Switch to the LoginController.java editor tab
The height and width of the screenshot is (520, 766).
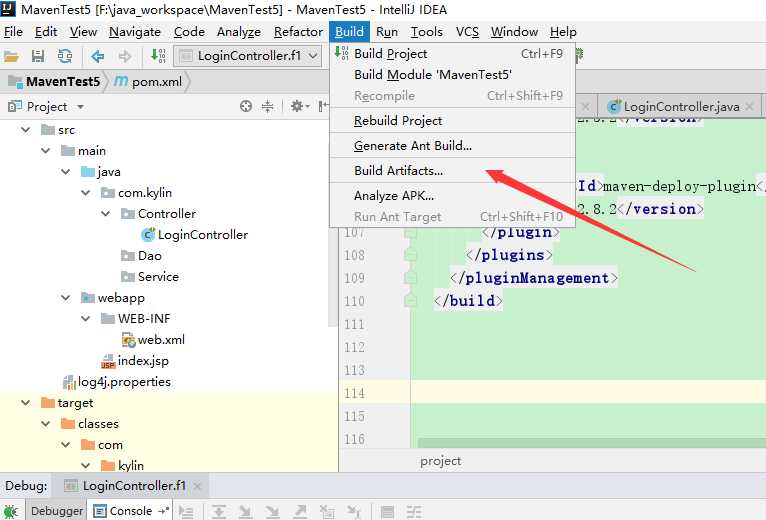pyautogui.click(x=681, y=107)
